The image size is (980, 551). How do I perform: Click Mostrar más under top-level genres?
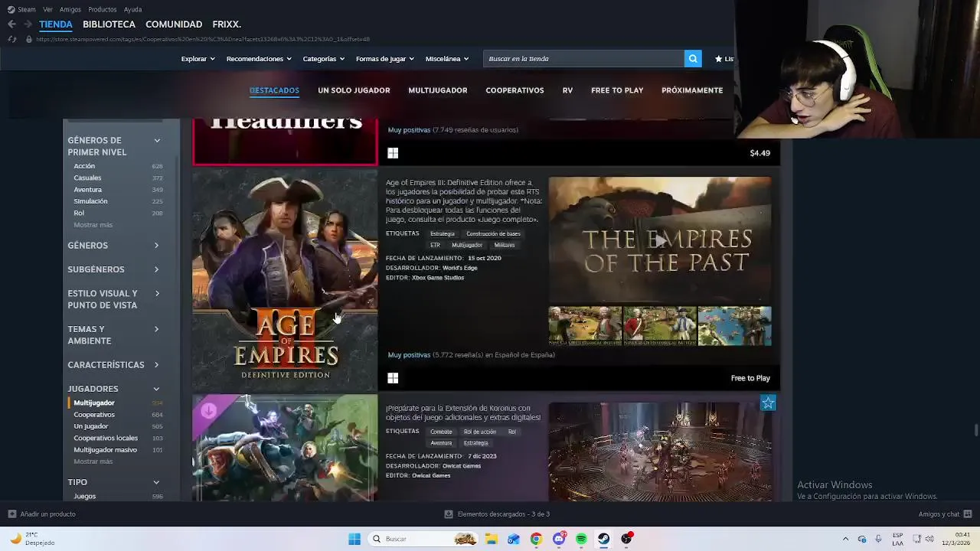tap(93, 225)
